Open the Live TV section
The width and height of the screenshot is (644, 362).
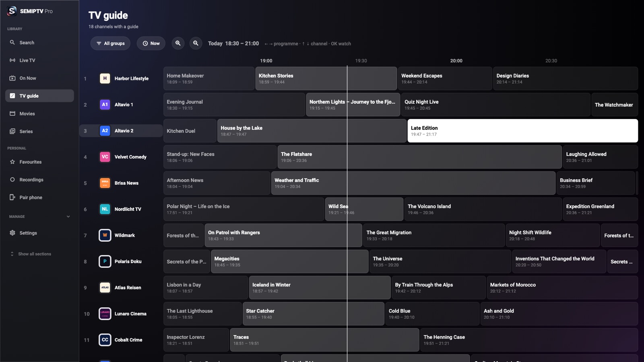39,60
